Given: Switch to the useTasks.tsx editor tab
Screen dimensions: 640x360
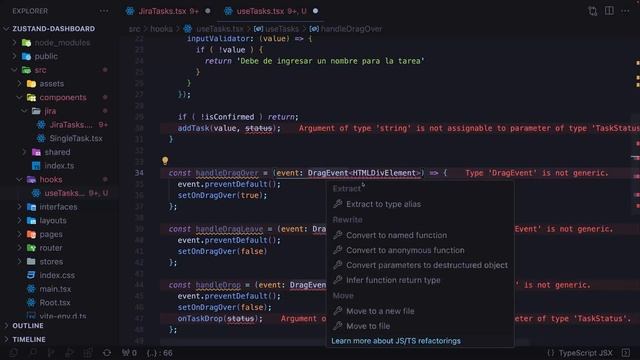Looking at the screenshot, I should pos(271,11).
